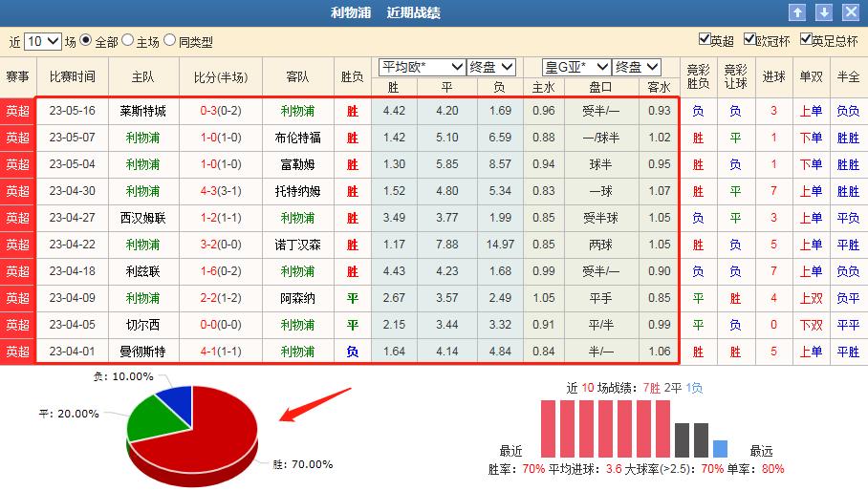Click the up arrow icon in header
This screenshot has width=868, height=491.
pos(797,12)
